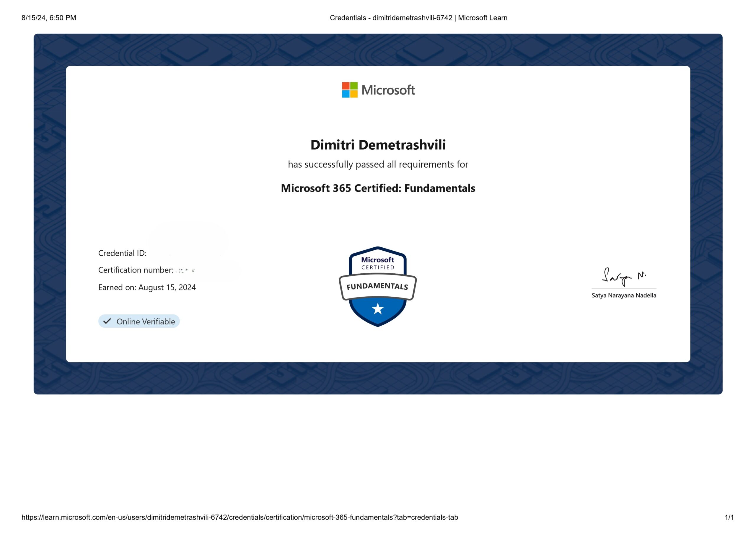Click the white star on badge
The height and width of the screenshot is (534, 756).
377,309
